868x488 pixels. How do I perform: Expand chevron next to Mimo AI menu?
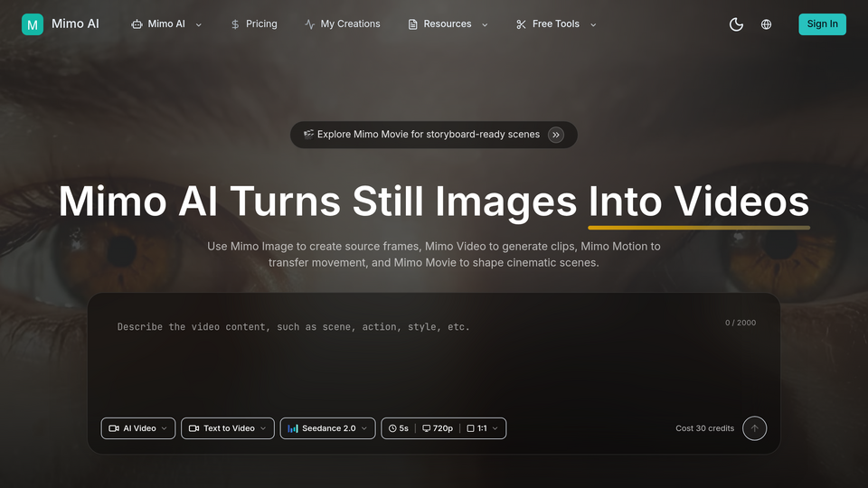click(199, 25)
